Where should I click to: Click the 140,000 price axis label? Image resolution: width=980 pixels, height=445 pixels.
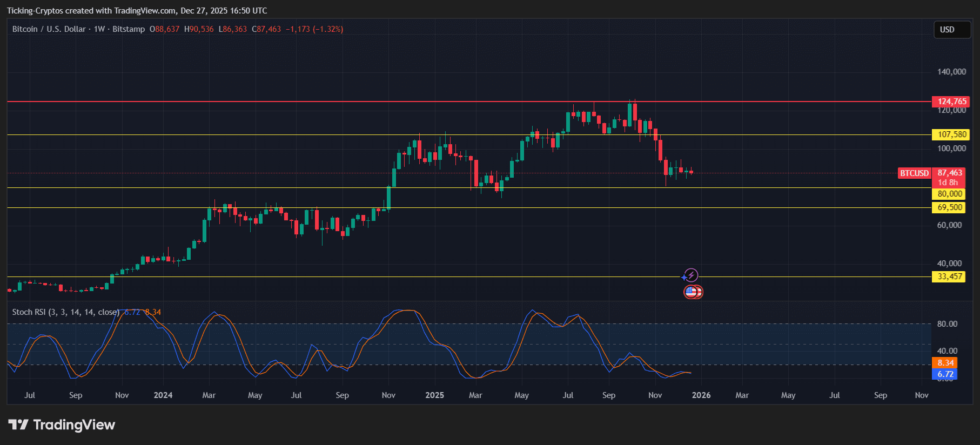click(x=951, y=72)
